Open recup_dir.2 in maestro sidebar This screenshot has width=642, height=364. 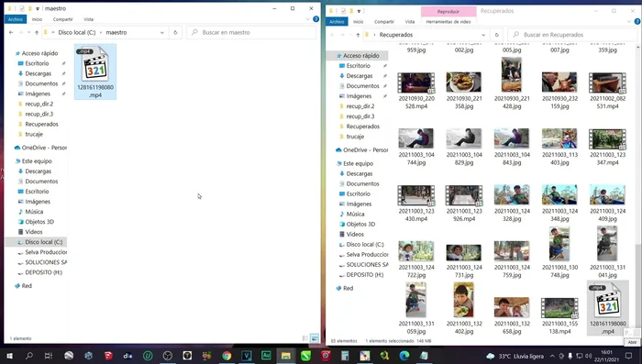pos(39,104)
